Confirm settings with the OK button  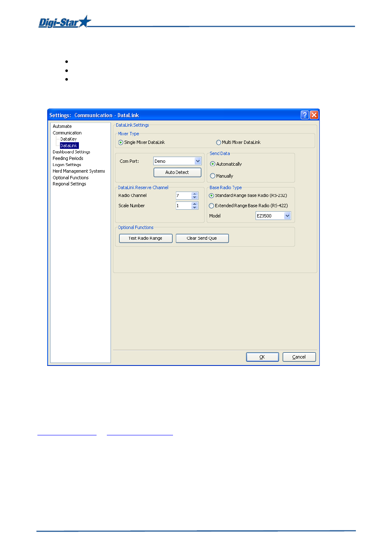(262, 357)
